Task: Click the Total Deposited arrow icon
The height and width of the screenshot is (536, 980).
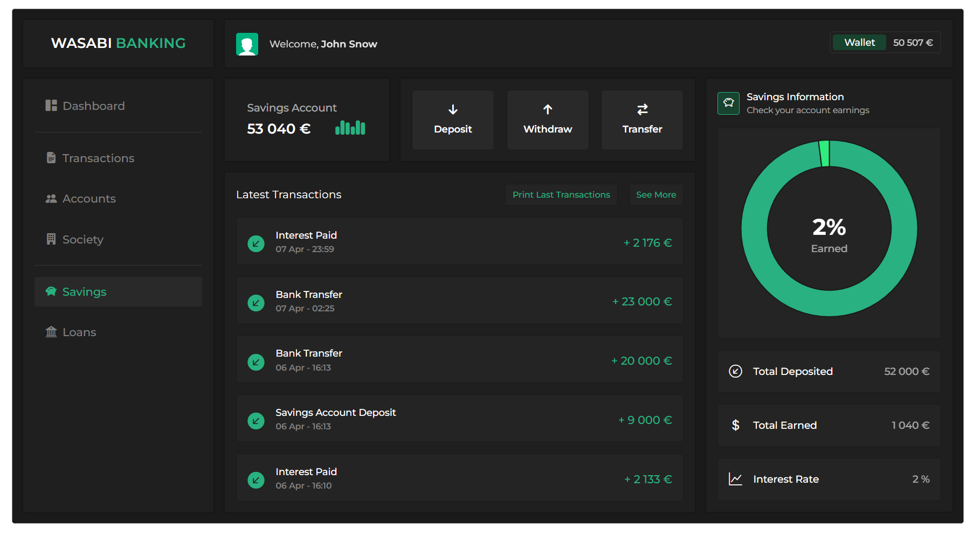Action: (x=735, y=371)
